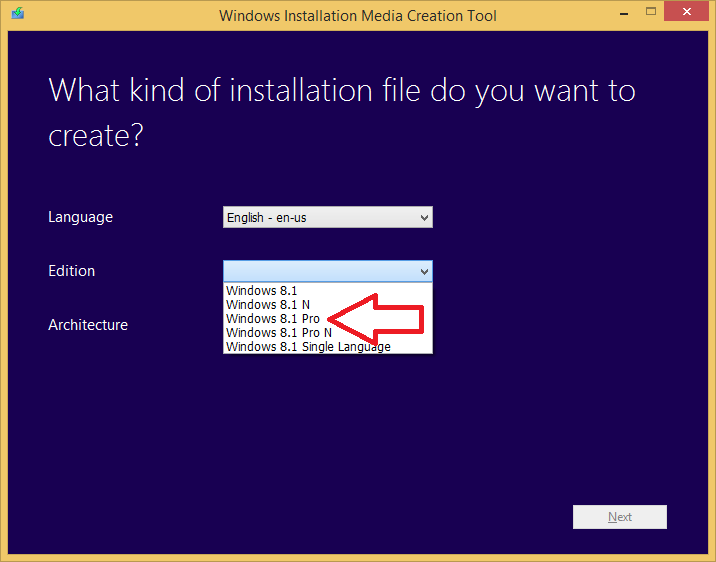Choose the plain Windows 8.1 edition
Image resolution: width=716 pixels, height=562 pixels.
tap(327, 291)
